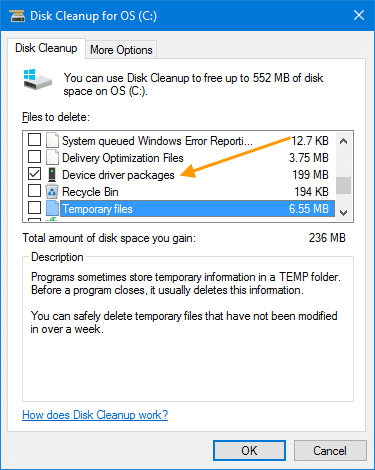This screenshot has width=375, height=470.
Task: Check the Recycle Bin checkbox
Action: point(34,191)
